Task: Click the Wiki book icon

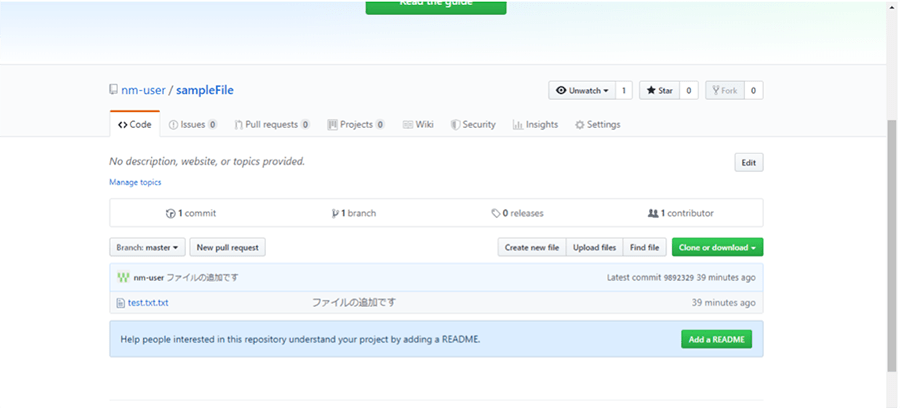Action: tap(408, 125)
